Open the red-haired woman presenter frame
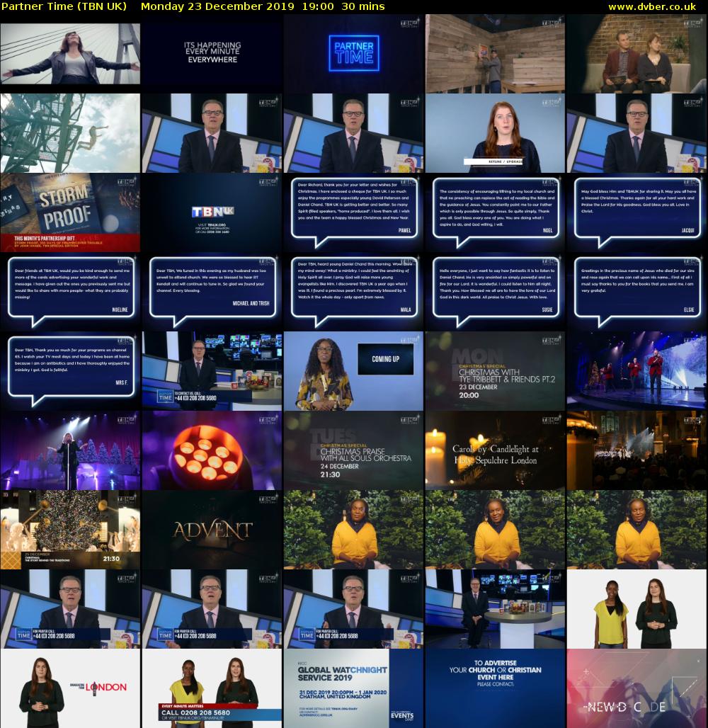 pyautogui.click(x=496, y=133)
